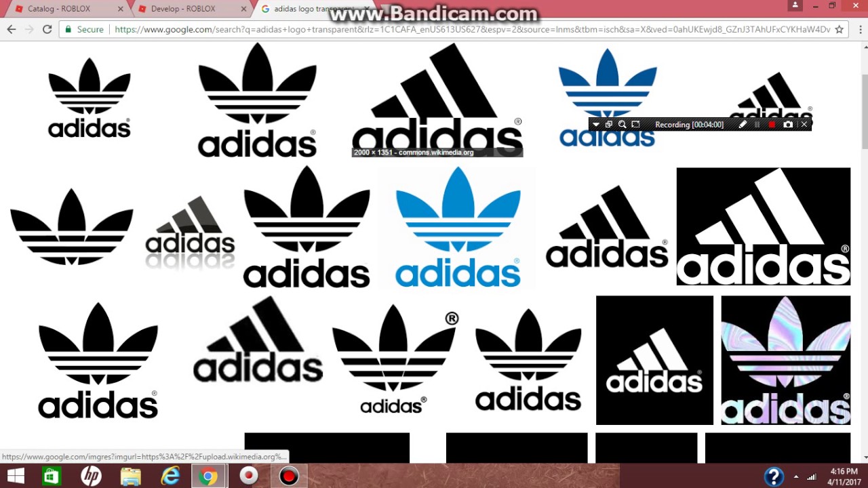Click the Chrome forward arrow
868x488 pixels.
29,29
